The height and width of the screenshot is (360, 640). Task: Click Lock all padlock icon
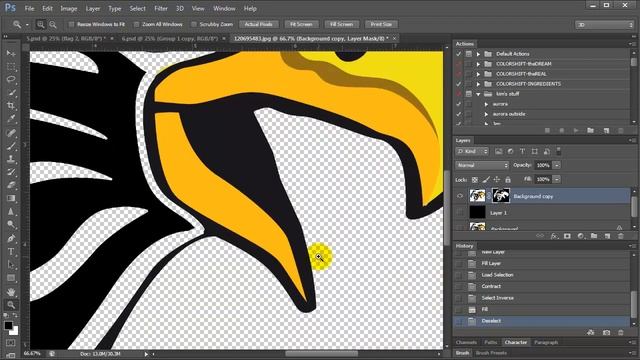coord(508,180)
